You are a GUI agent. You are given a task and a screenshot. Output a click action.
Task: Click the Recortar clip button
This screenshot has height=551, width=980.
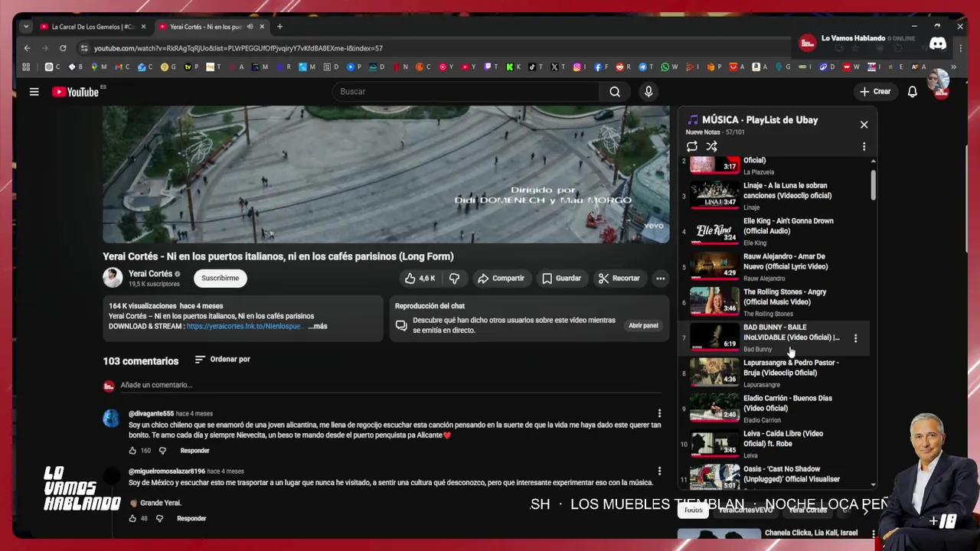[x=619, y=279]
